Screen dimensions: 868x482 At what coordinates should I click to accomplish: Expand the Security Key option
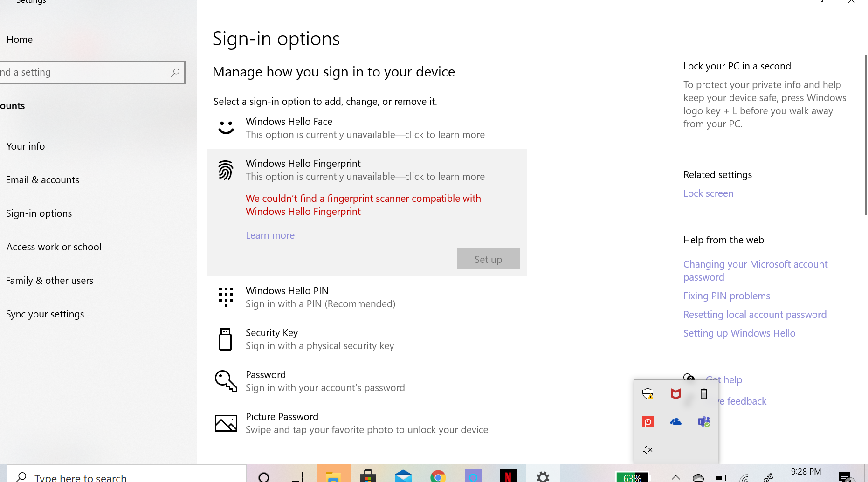(x=366, y=339)
